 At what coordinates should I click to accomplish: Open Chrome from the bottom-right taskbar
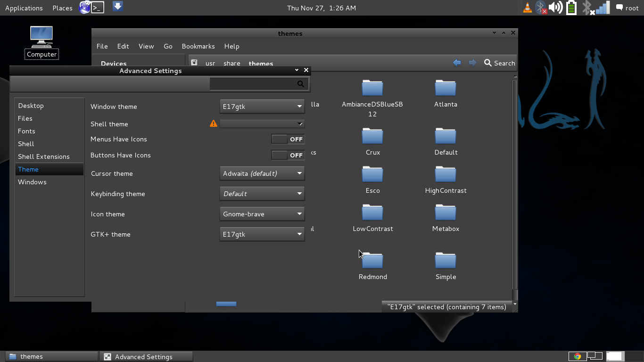[x=577, y=356]
